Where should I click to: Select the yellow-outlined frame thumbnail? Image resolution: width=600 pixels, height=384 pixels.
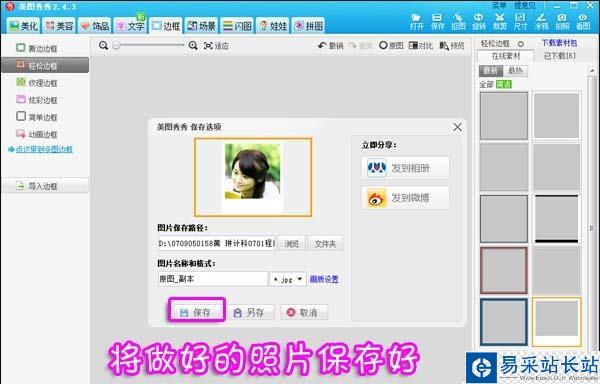[557, 322]
